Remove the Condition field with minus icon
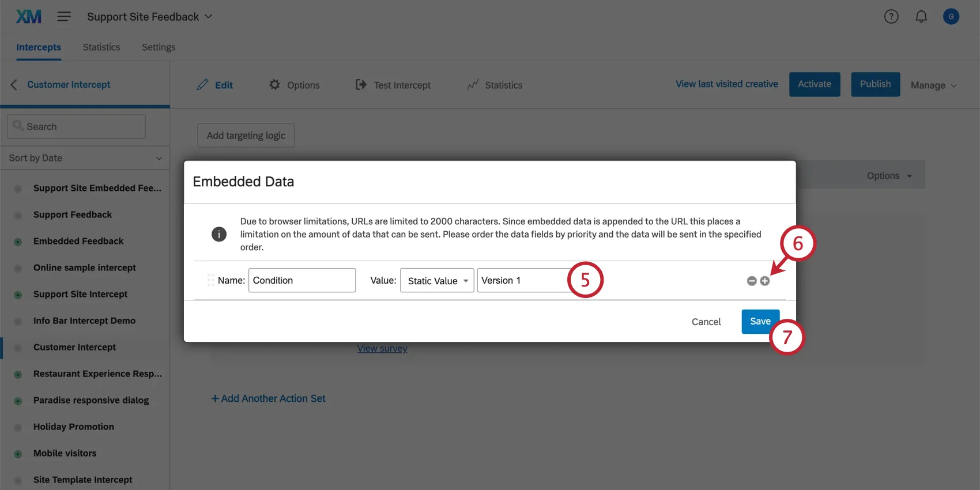 752,281
